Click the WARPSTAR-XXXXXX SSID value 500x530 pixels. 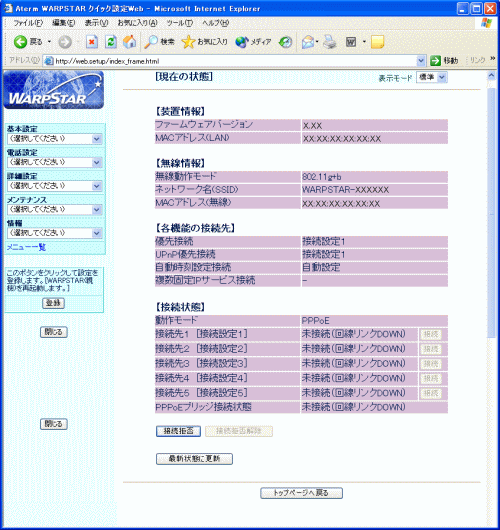pyautogui.click(x=345, y=190)
